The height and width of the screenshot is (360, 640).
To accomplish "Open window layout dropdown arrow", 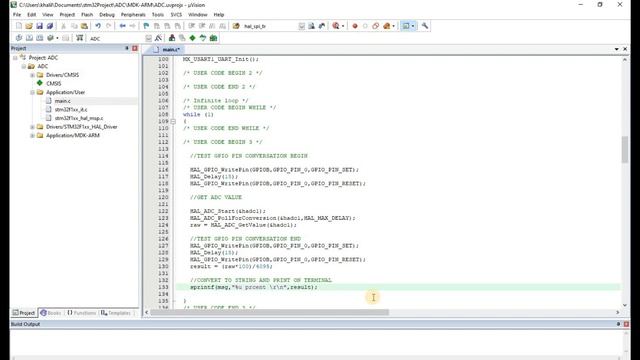I will pos(413,26).
